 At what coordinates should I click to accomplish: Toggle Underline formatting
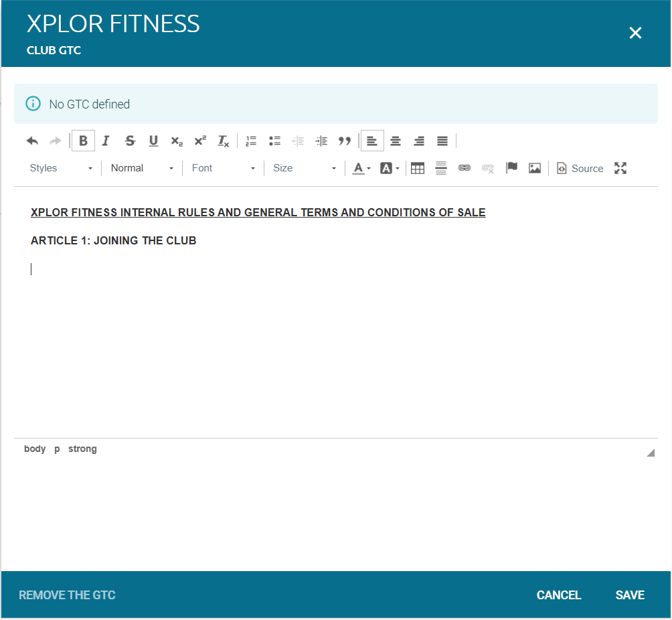pyautogui.click(x=153, y=141)
